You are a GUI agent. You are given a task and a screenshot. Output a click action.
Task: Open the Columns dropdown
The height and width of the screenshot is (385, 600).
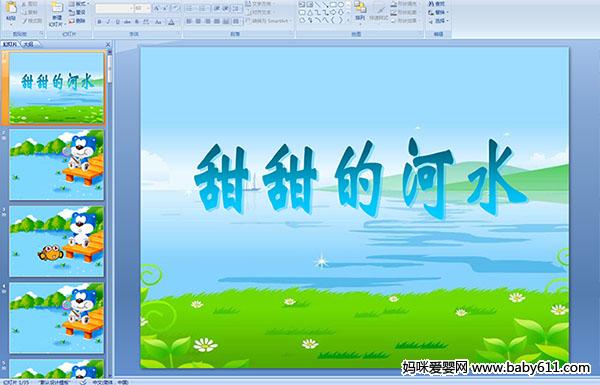(x=237, y=21)
